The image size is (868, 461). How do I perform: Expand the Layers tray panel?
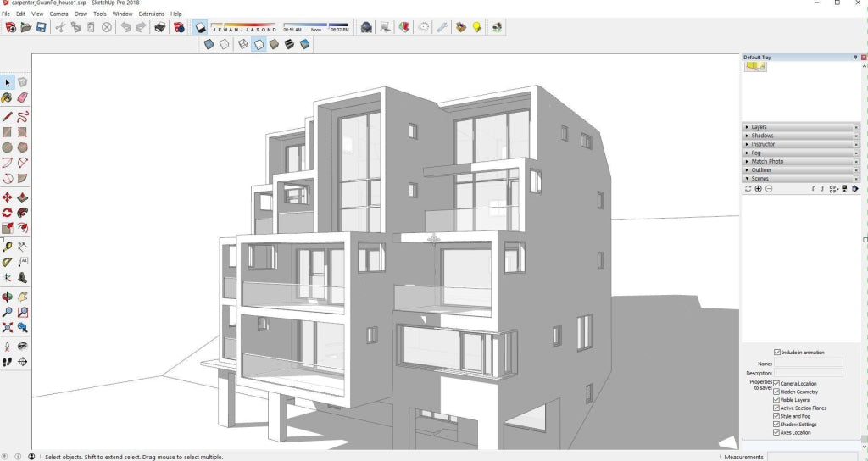coord(800,127)
